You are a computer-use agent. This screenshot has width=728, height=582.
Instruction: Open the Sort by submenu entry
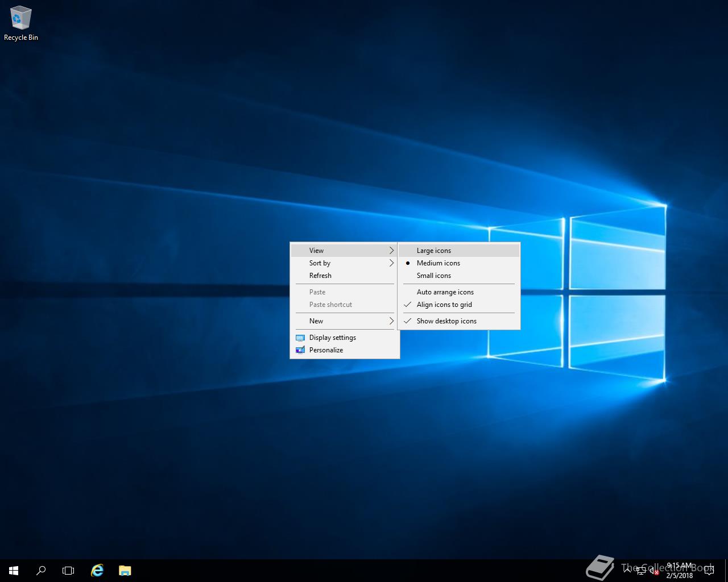coord(345,263)
